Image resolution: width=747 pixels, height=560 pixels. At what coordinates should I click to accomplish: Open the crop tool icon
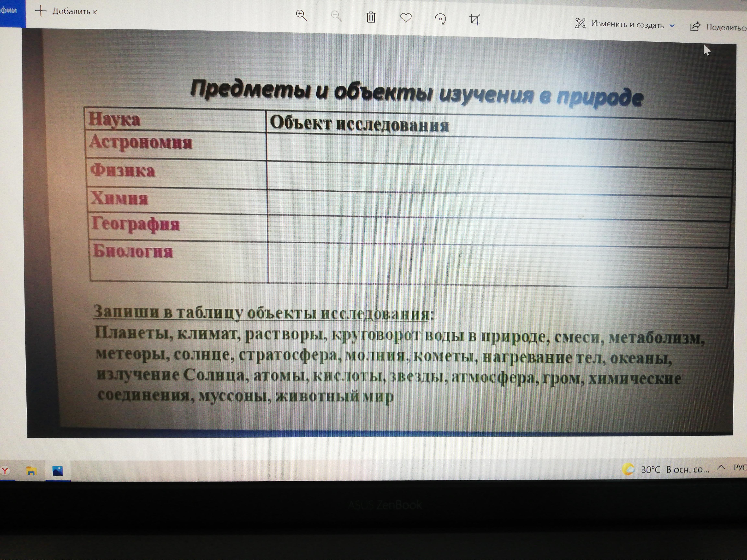coord(474,20)
